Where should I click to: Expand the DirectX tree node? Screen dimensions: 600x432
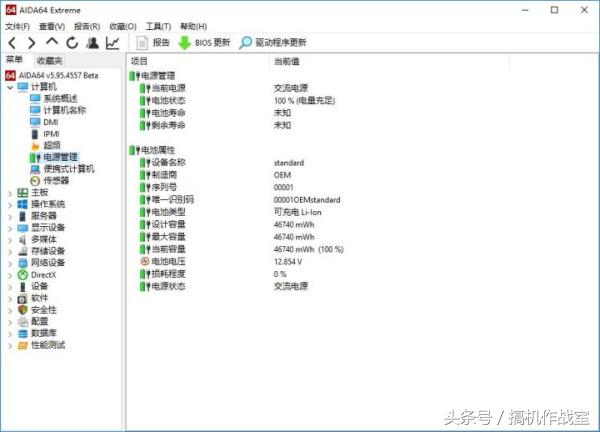tap(10, 276)
